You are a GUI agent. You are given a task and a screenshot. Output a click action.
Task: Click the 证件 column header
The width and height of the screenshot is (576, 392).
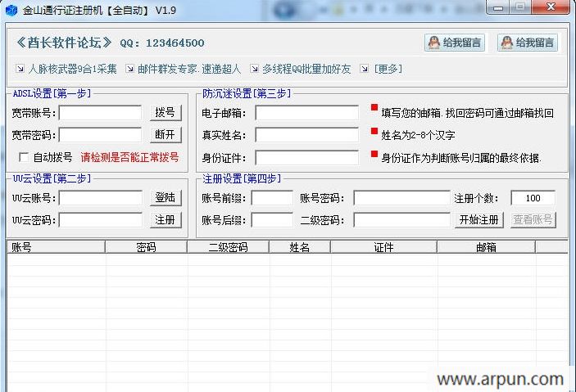click(x=384, y=247)
